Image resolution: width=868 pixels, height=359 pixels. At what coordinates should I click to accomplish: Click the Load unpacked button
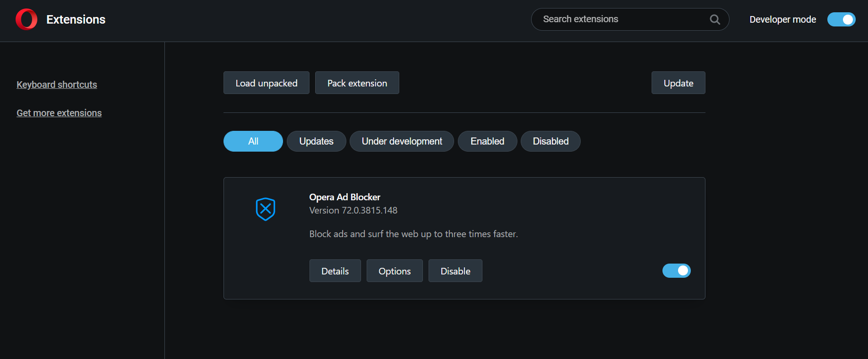point(266,83)
